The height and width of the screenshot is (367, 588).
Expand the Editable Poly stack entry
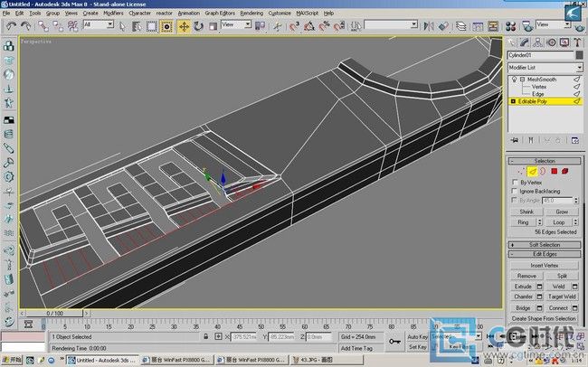[x=513, y=101]
